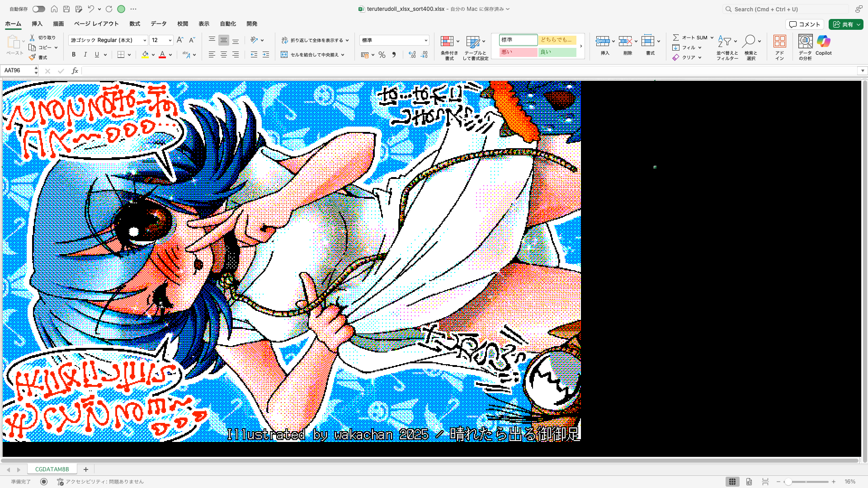Align text to middle vertically
Viewport: 868px width, 488px height.
pos(223,40)
